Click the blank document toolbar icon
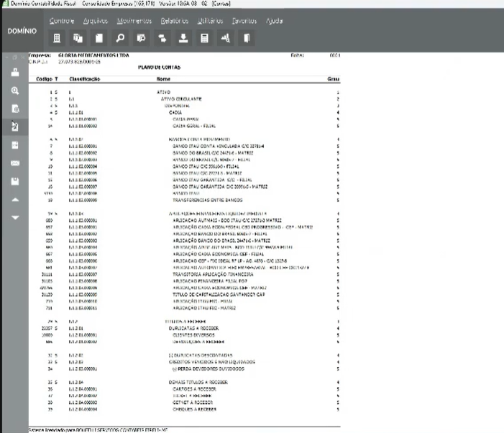Viewport: 504px width, 433px height. (x=99, y=38)
